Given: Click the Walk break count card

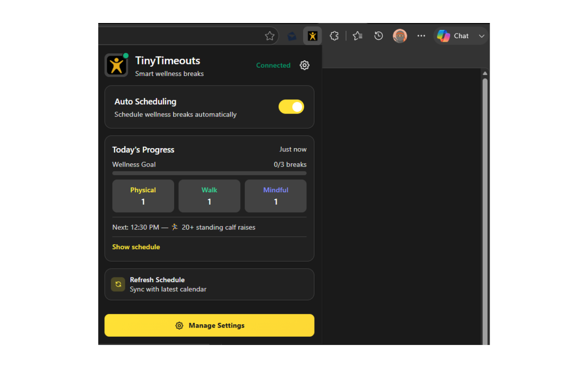Looking at the screenshot, I should 209,196.
